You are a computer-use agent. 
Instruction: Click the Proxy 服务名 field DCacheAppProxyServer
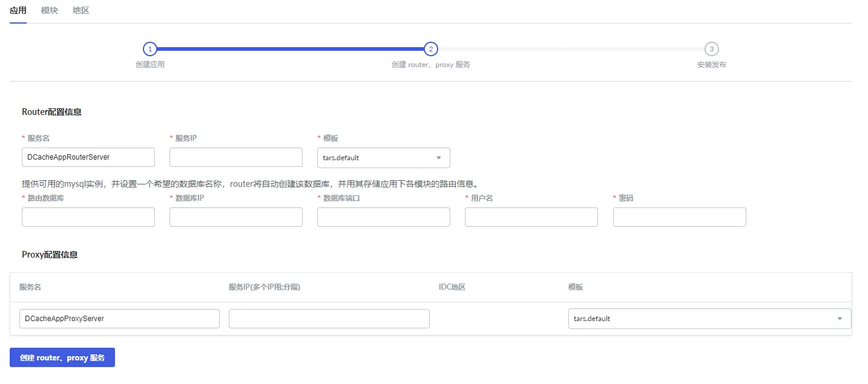point(119,319)
